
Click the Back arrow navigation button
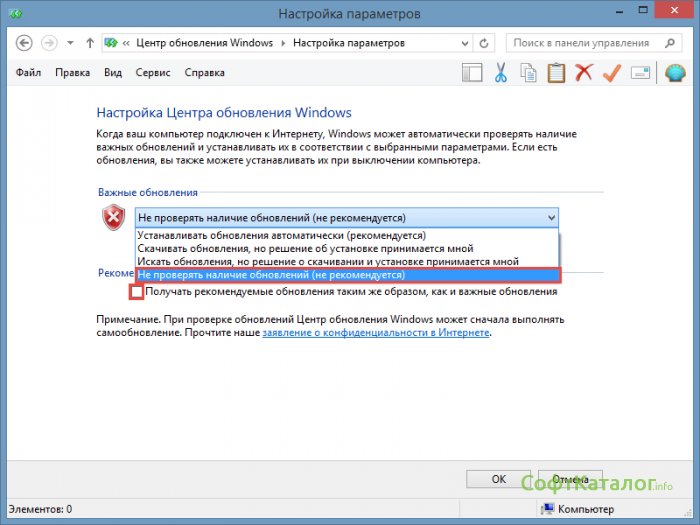pyautogui.click(x=24, y=43)
